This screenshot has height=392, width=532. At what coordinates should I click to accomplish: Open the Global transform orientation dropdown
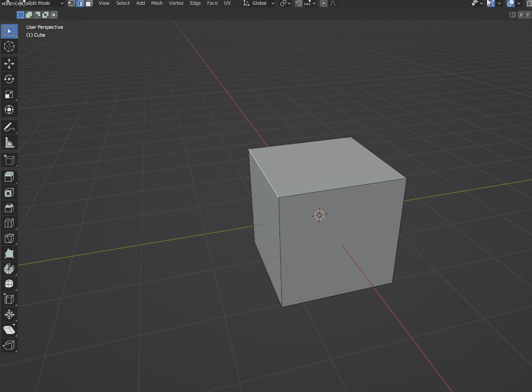coord(259,3)
